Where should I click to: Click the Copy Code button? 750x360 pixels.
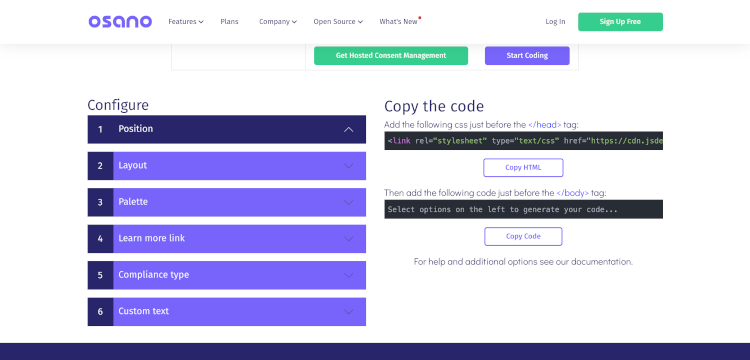(x=523, y=236)
